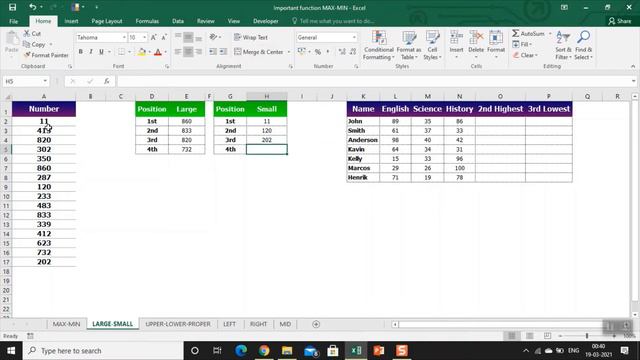Open Cell Styles gallery
This screenshot has width=640, height=360.
point(432,45)
